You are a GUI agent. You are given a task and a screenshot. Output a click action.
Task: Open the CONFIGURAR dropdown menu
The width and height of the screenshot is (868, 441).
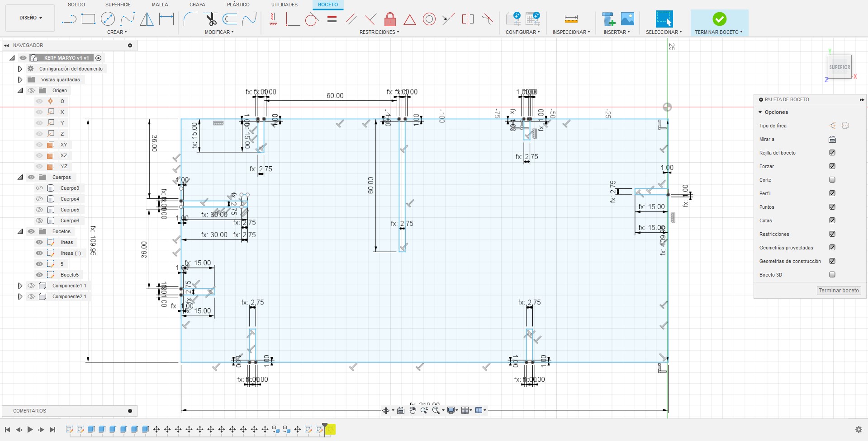pyautogui.click(x=523, y=32)
